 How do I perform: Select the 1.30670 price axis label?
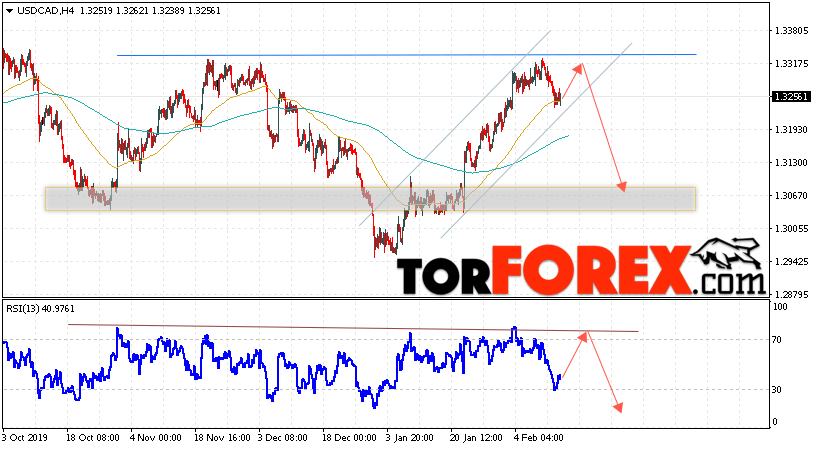tap(791, 195)
